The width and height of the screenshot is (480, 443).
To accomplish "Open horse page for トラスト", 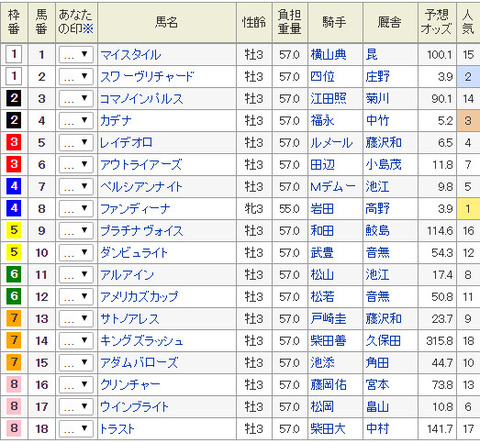I will point(117,429).
